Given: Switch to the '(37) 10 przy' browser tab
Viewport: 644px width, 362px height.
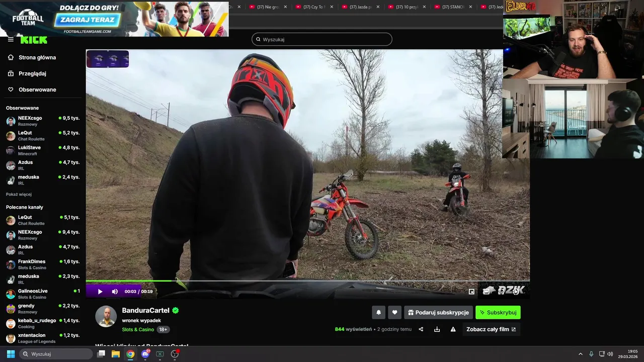Looking at the screenshot, I should click(408, 7).
